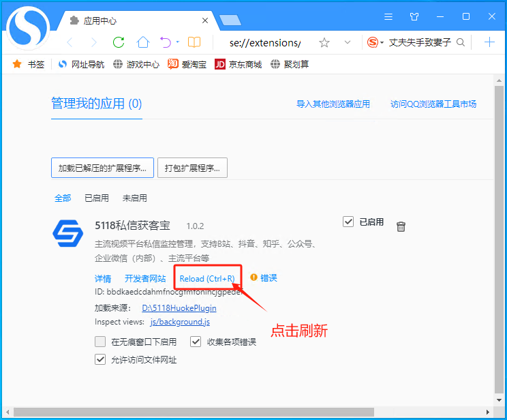Screen dimensions: 507x420
Task: Uncheck the 已启用 enabled checkbox
Action: point(348,222)
